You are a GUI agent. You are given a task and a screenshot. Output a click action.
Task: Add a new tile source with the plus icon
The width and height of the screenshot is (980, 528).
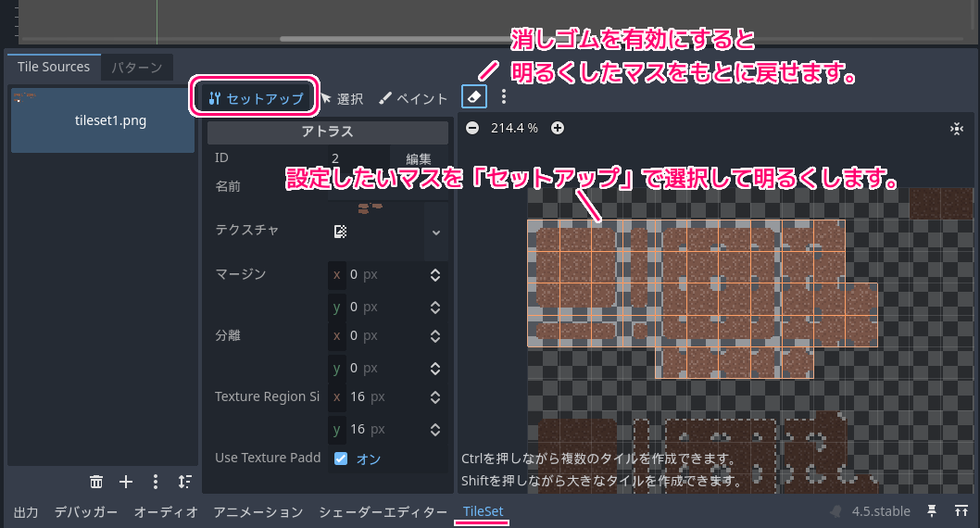[126, 482]
